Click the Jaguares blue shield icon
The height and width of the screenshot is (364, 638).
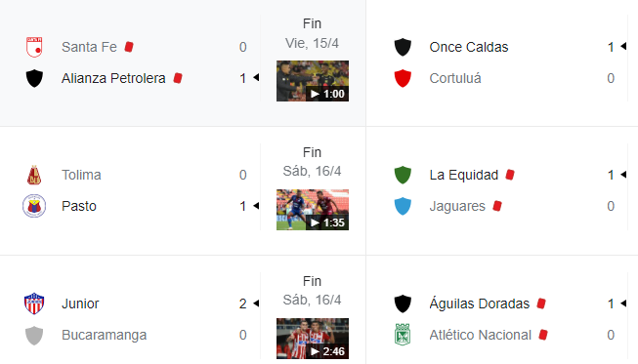[x=403, y=206]
